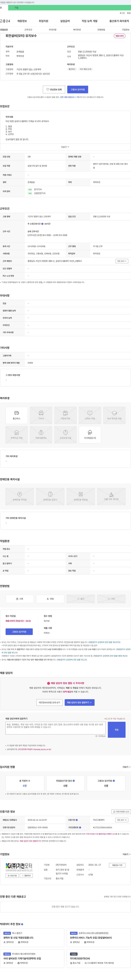
Task: Open 더보기 beside 입사지원 현황
Action: coord(126,767)
